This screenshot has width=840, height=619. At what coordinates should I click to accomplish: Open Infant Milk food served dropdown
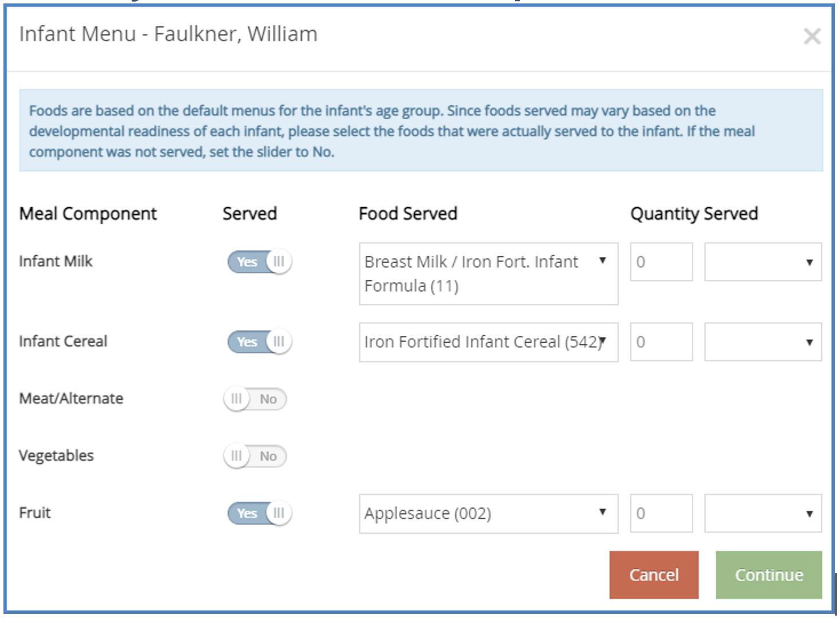point(488,273)
